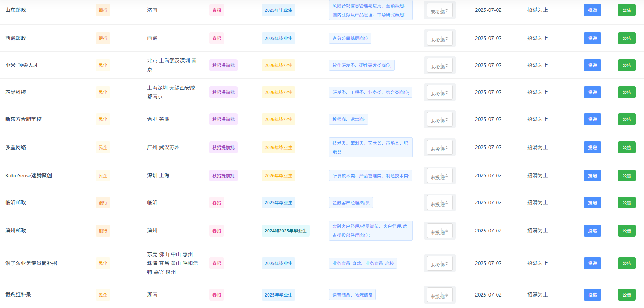Screen dimensions: 644x308
Task: Open 公告 for 临沂邮政
Action: (627, 202)
